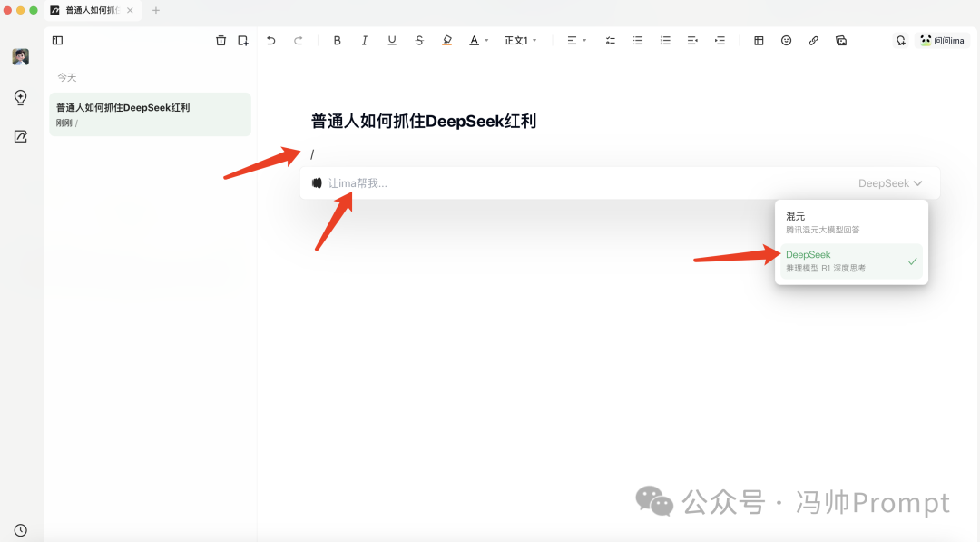Click the 今天 section label

click(x=67, y=77)
